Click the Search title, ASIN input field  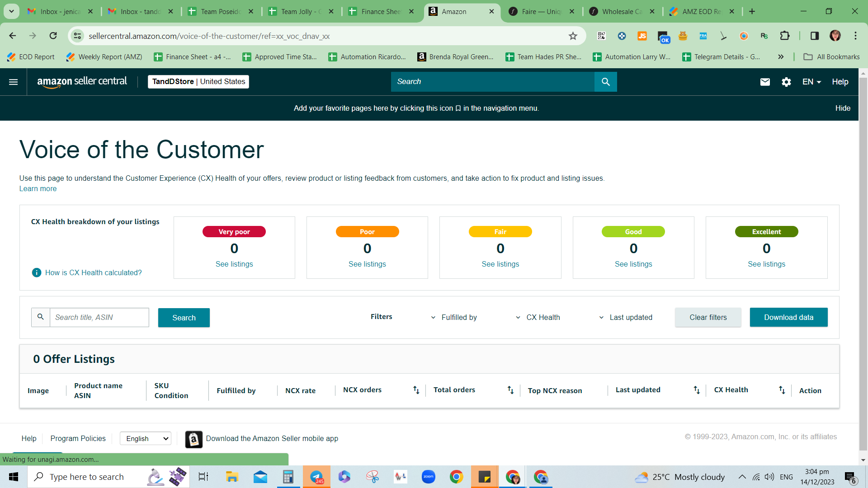(x=99, y=317)
